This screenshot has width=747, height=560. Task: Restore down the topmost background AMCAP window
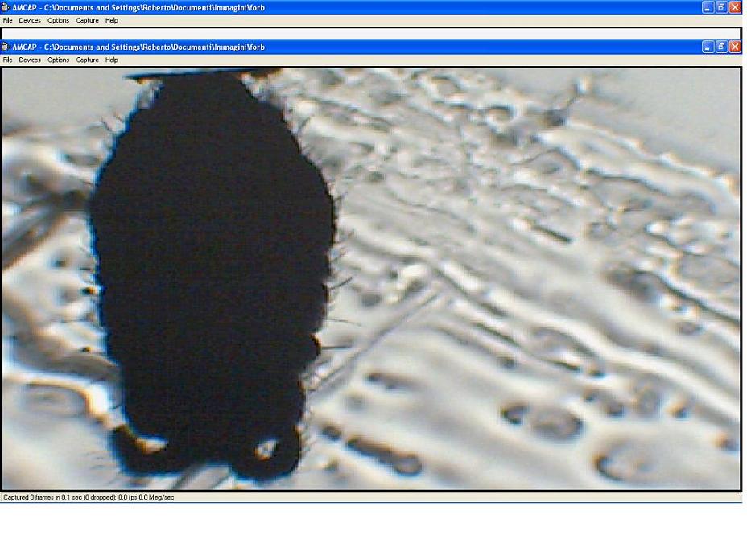pos(721,7)
